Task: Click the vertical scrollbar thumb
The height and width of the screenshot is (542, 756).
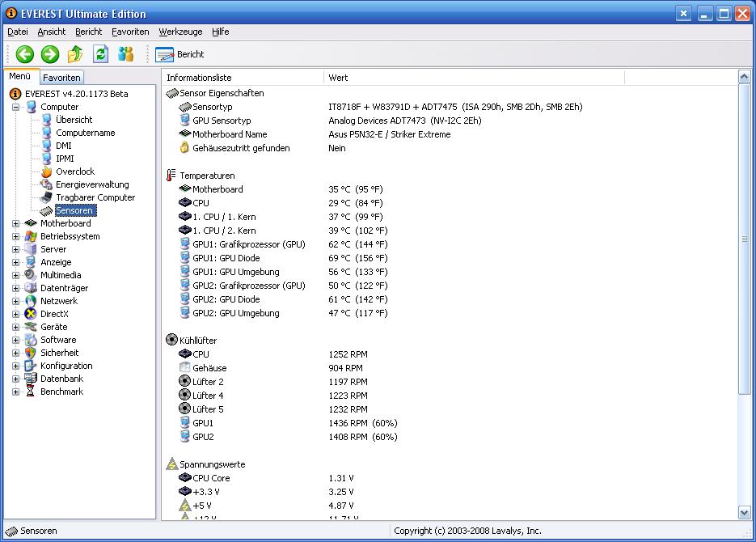Action: point(744,239)
